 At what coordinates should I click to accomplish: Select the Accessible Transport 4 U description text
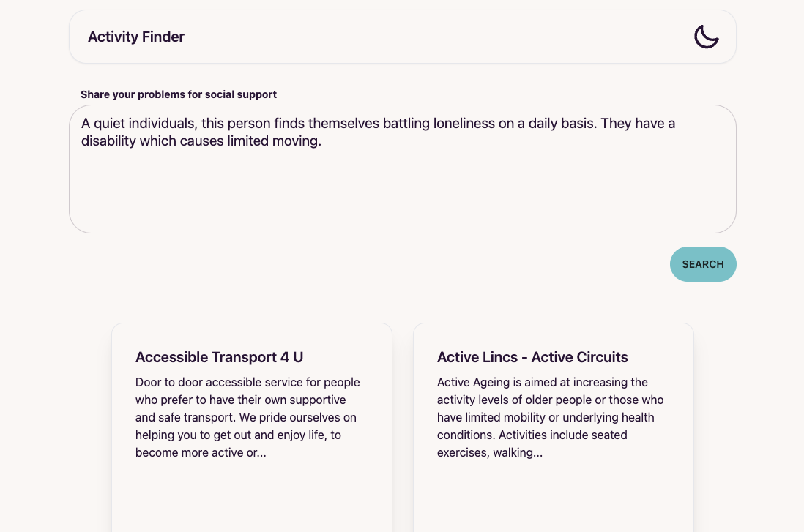(x=248, y=417)
